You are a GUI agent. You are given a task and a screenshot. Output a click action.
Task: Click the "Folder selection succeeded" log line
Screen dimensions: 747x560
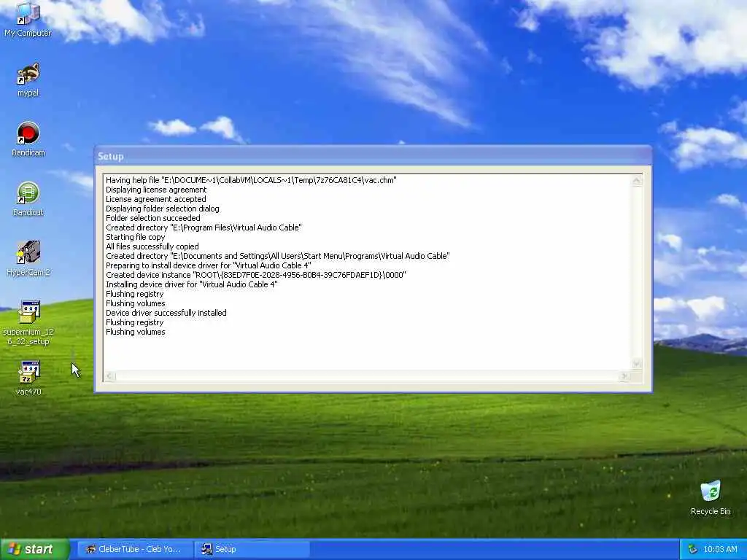coord(153,218)
